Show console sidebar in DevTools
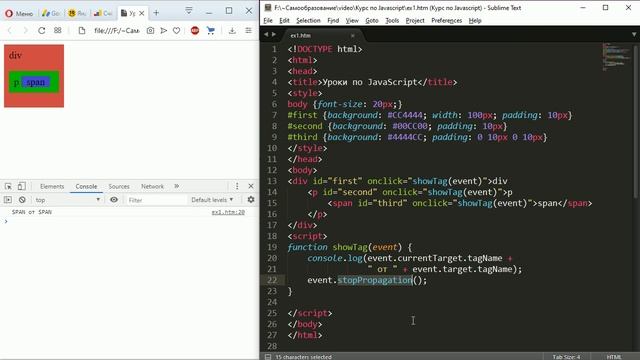 coord(8,200)
